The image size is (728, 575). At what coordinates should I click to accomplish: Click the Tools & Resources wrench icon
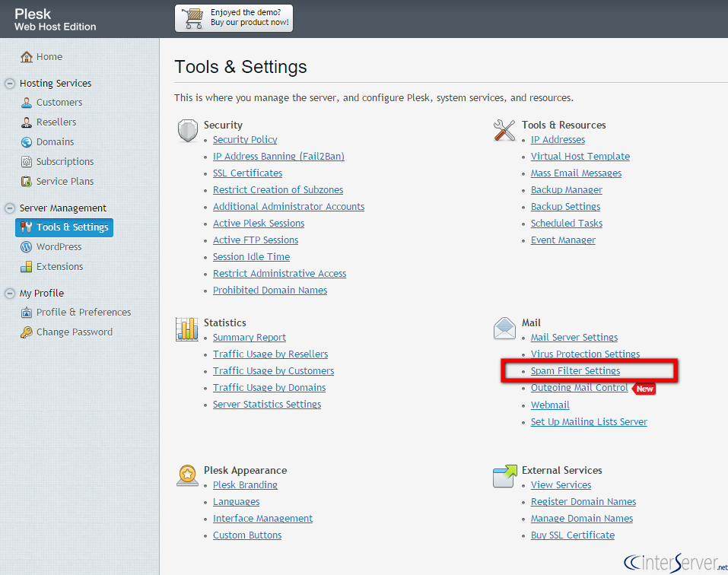[504, 129]
